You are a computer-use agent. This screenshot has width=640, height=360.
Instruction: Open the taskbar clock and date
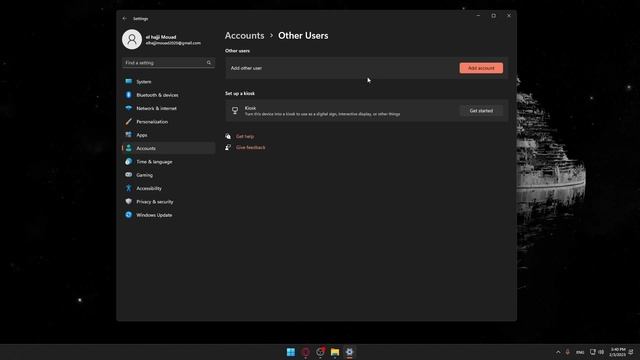[617, 352]
